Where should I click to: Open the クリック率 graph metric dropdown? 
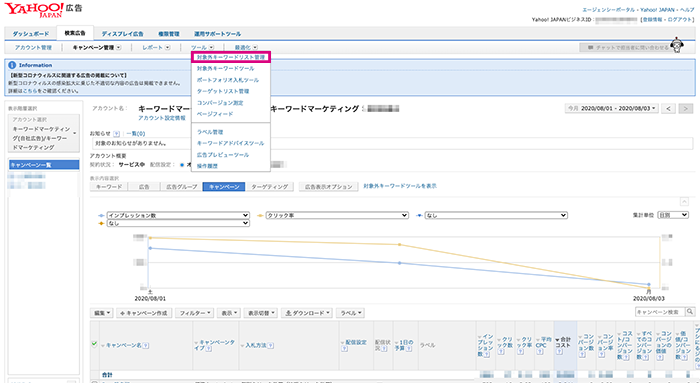(x=337, y=215)
